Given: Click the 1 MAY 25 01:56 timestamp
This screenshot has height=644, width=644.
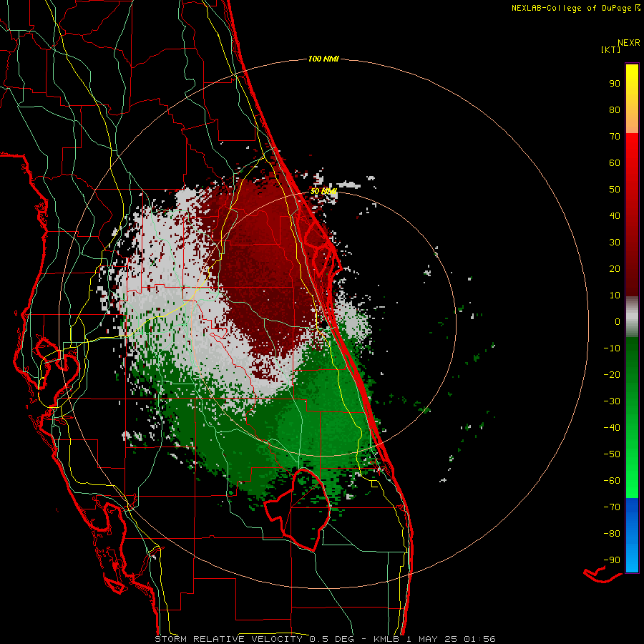Looking at the screenshot, I should coord(451,639).
